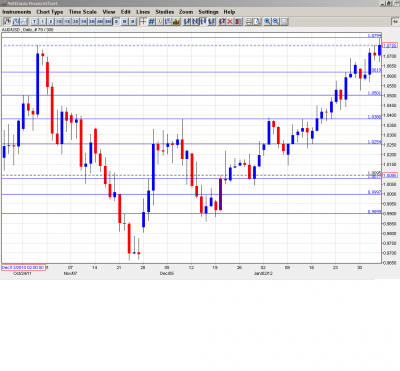Switch to 5 minute time scale
This screenshot has width=400, height=371.
(51, 22)
